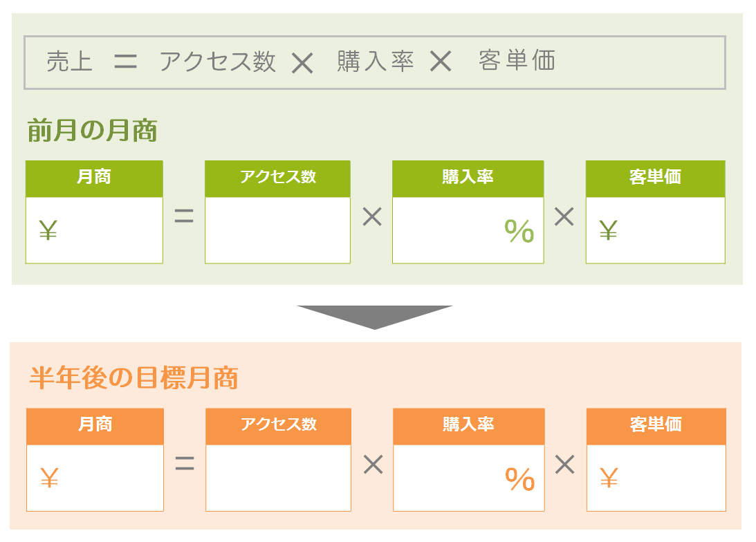This screenshot has height=542, width=756.
Task: Click the 売上 formula box at top
Action: pos(375,62)
